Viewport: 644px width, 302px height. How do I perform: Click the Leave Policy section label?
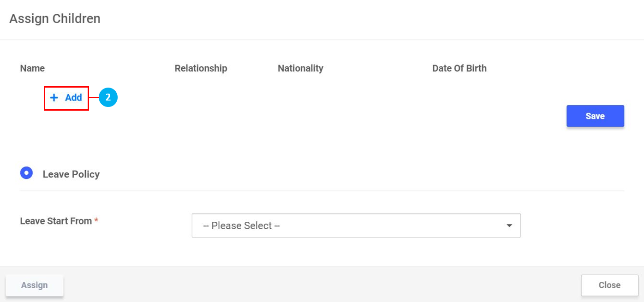[71, 174]
